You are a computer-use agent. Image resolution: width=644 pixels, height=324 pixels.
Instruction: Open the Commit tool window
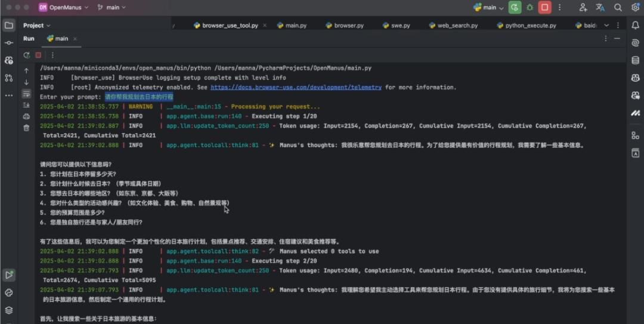point(8,43)
